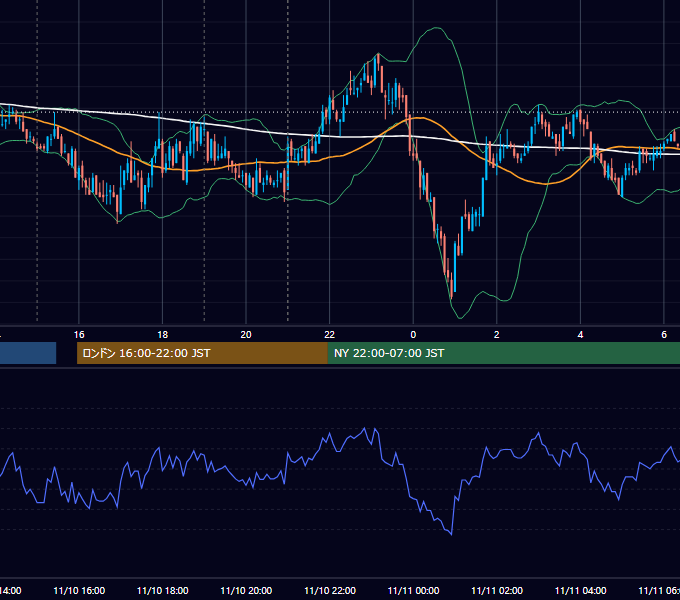Click the "20" hour label on price chart axis
Image resolution: width=680 pixels, height=600 pixels.
point(246,335)
